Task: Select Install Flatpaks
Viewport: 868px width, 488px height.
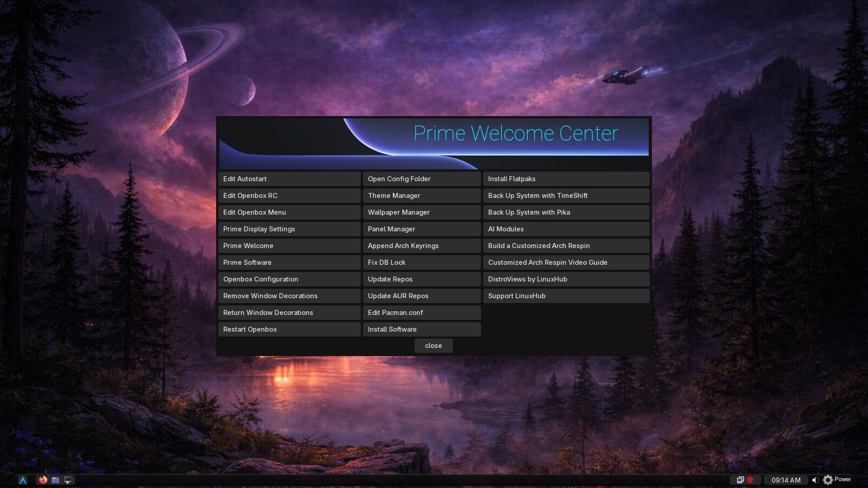Action: pyautogui.click(x=566, y=179)
